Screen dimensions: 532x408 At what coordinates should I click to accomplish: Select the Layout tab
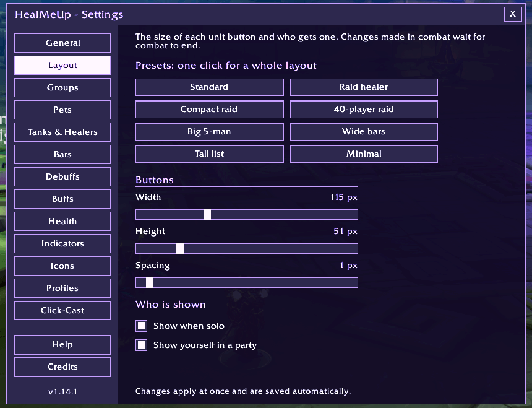[62, 65]
